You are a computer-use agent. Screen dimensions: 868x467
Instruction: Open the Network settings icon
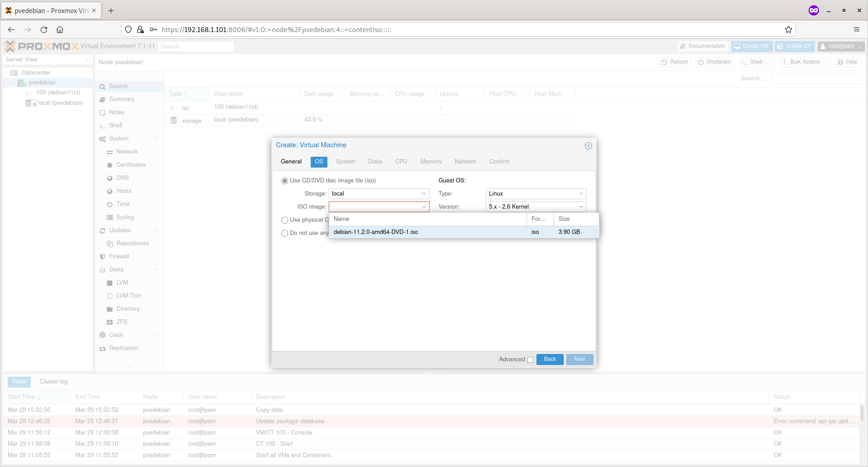click(110, 152)
